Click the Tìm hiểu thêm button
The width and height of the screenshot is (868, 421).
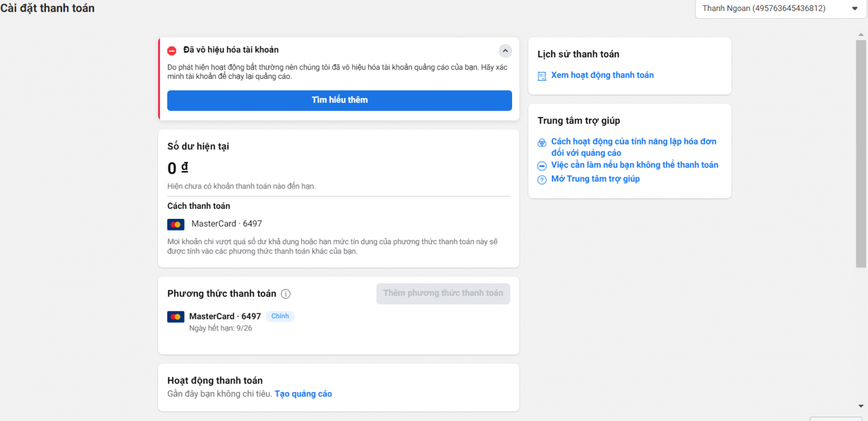339,100
